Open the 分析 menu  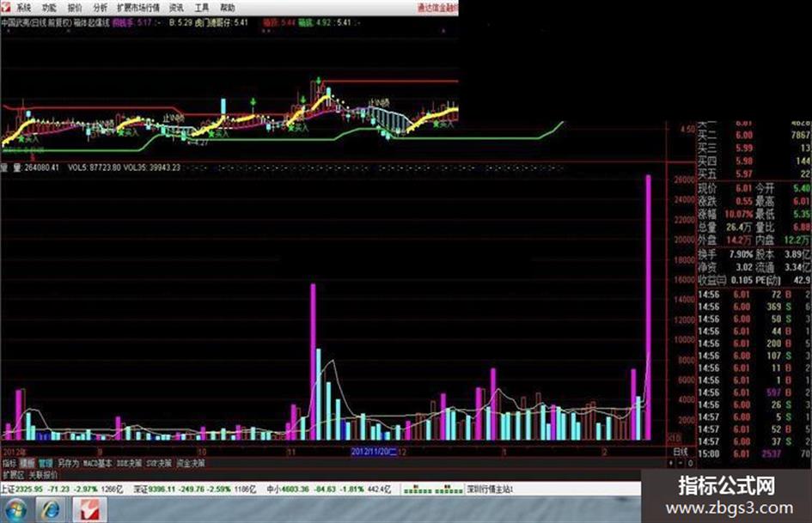click(x=100, y=8)
